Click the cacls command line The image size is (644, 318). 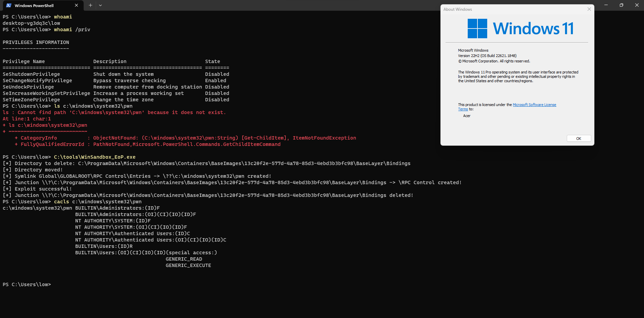click(x=72, y=202)
